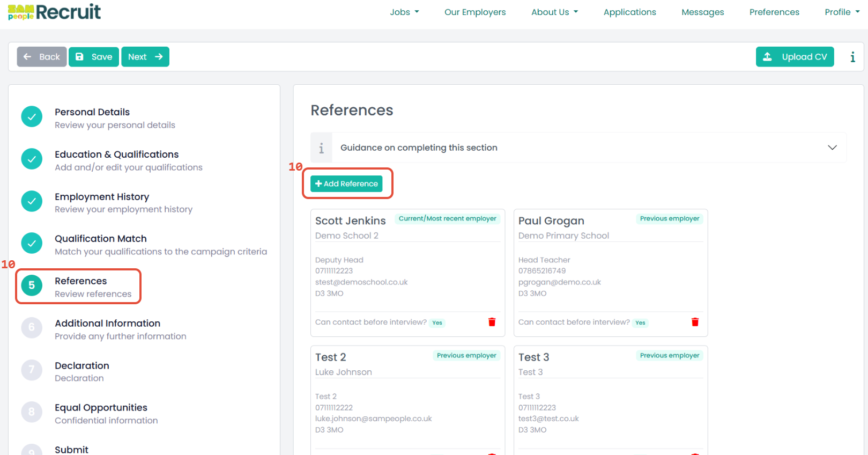Click the information icon beside Upload CV
The height and width of the screenshot is (455, 868).
852,57
